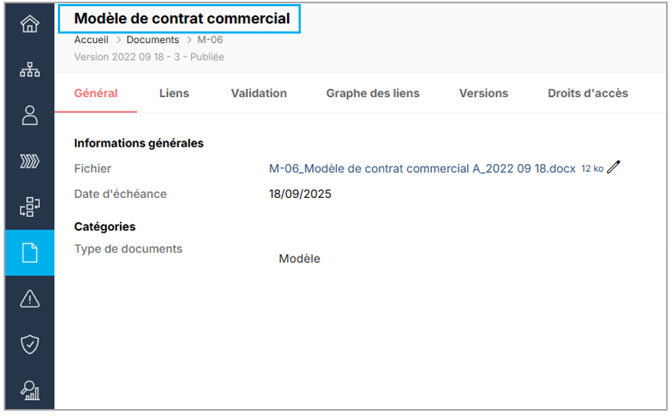Navigate to Documents in the breadcrumb
Viewport: 672px width, 416px height.
152,40
